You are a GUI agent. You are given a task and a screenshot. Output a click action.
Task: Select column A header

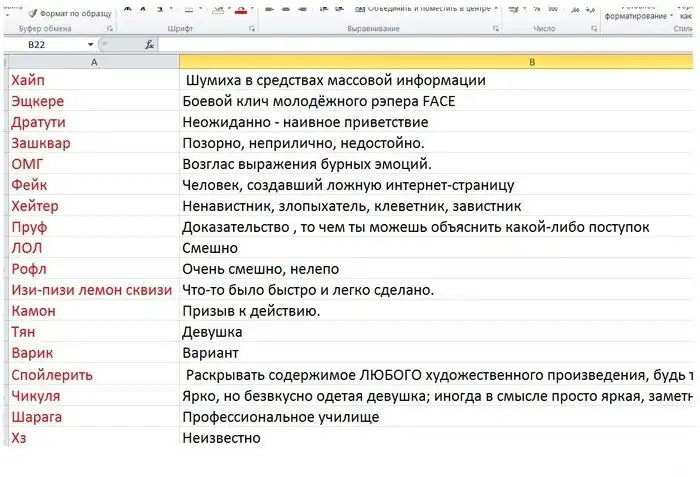(94, 63)
